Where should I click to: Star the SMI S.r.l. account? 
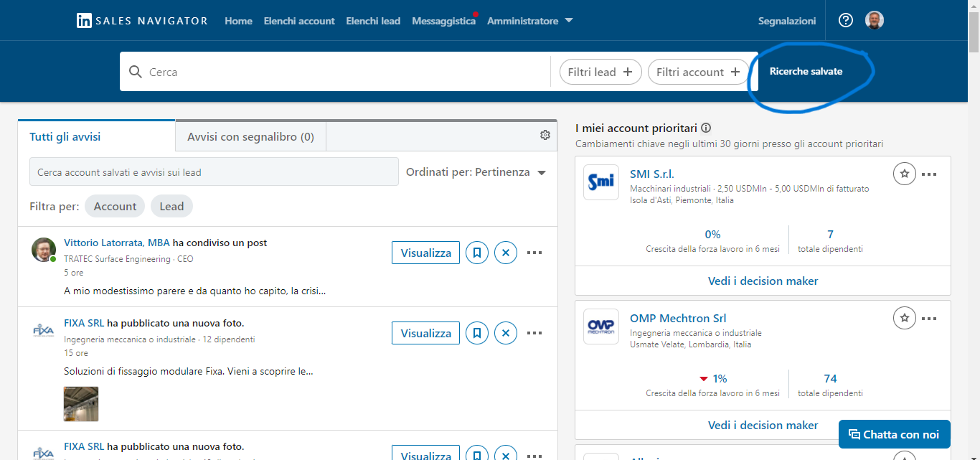[905, 174]
